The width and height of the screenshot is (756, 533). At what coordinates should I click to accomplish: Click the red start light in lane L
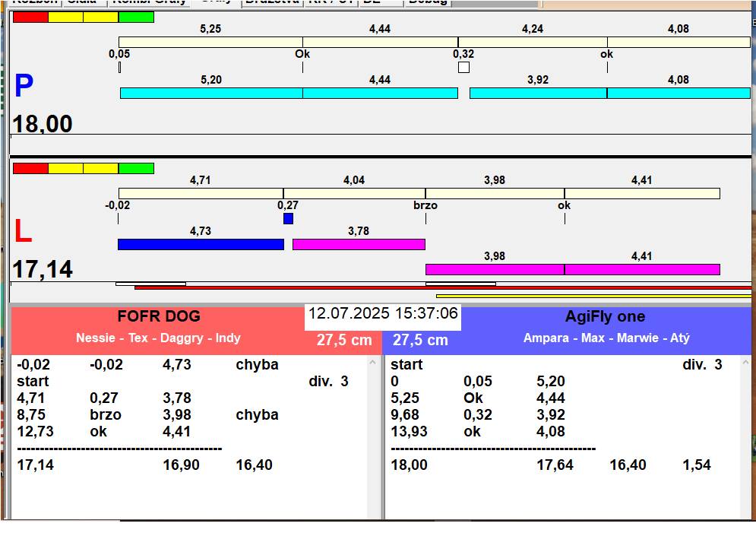[31, 168]
